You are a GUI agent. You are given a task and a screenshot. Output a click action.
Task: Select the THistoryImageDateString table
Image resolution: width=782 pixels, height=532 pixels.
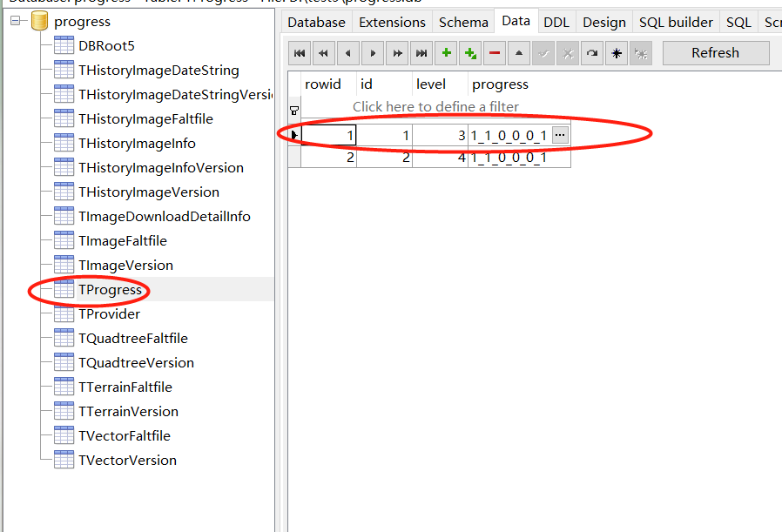coord(158,71)
